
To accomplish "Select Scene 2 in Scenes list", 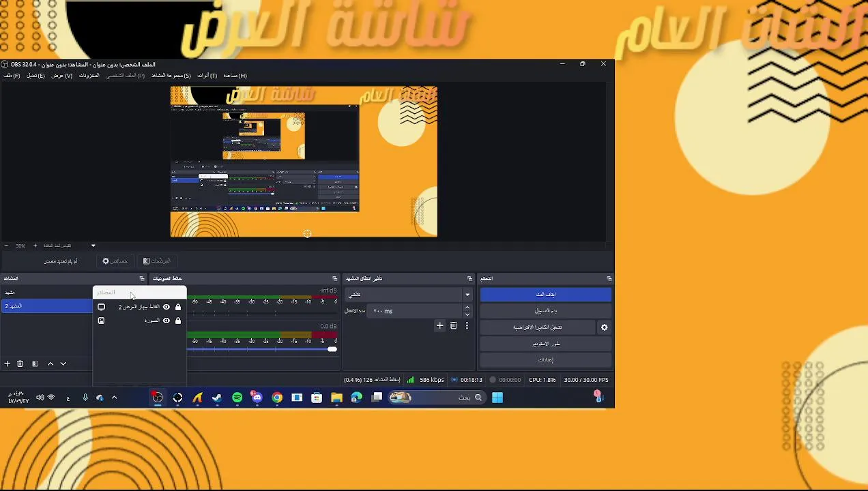I will (46, 306).
